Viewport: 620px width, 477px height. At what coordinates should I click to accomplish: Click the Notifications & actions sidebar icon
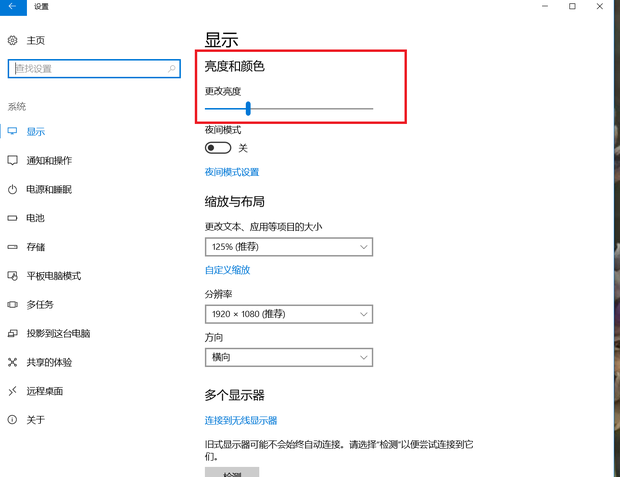13,161
